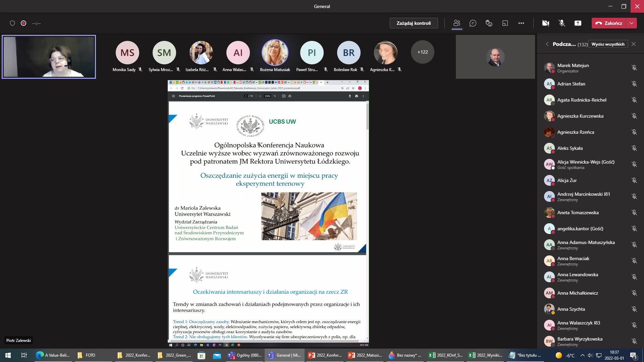Click Wycisz wszystkich button
Image resolution: width=644 pixels, height=362 pixels.
pyautogui.click(x=608, y=44)
